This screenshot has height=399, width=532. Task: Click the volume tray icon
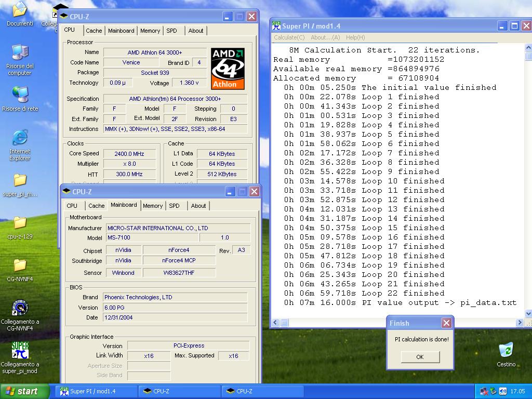(503, 392)
